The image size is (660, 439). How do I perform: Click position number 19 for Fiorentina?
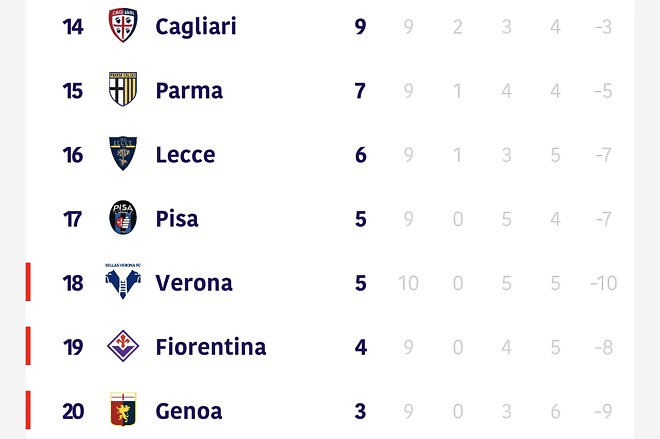pos(73,347)
